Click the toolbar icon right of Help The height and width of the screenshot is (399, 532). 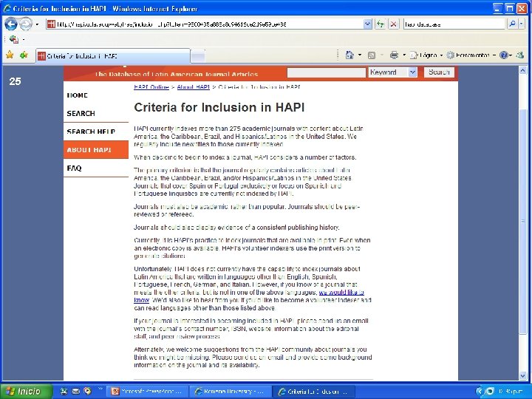pos(520,55)
